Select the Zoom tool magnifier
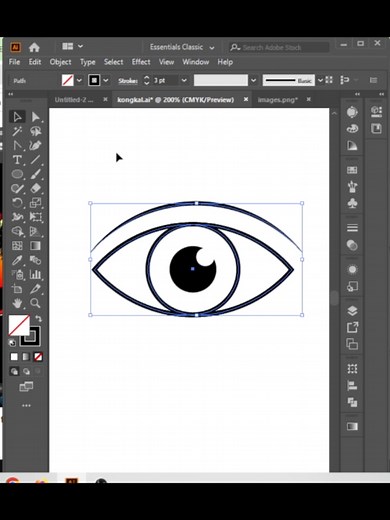Screen dimensions: 390x520 pos(35,303)
